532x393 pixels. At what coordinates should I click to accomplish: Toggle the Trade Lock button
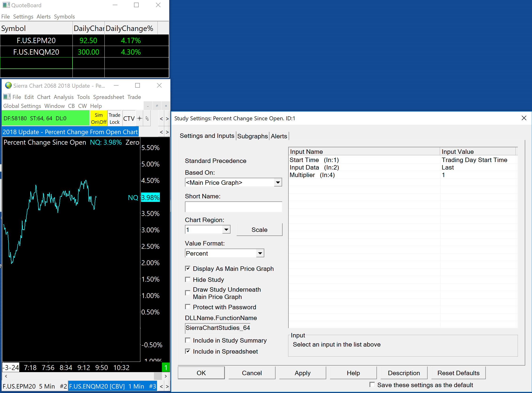[115, 118]
